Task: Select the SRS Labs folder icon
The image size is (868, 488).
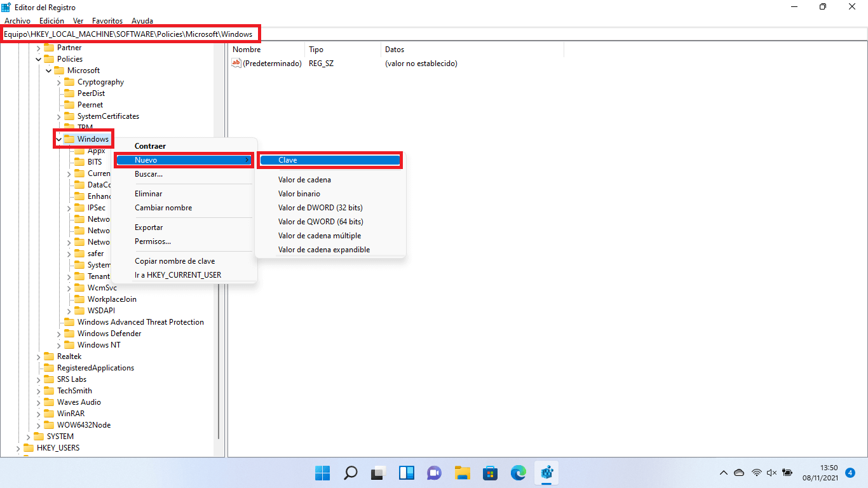Action: (49, 379)
